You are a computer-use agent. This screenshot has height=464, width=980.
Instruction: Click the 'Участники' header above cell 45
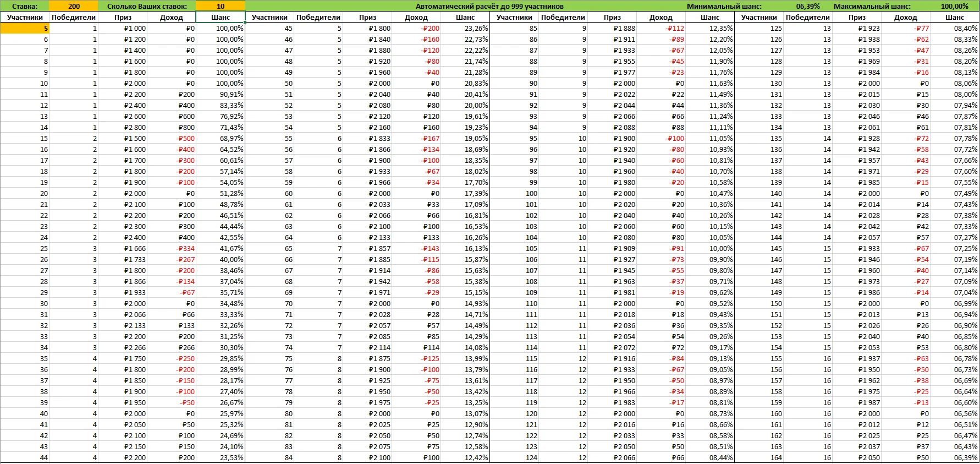(269, 17)
